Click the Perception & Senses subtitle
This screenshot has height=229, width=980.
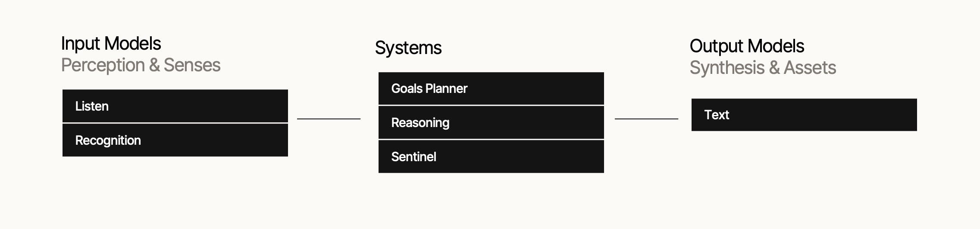[141, 65]
